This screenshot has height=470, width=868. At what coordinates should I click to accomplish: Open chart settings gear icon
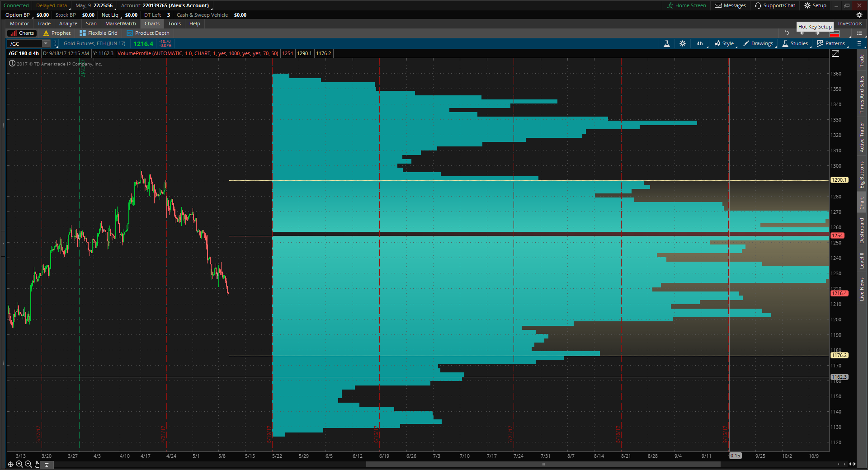(x=683, y=43)
